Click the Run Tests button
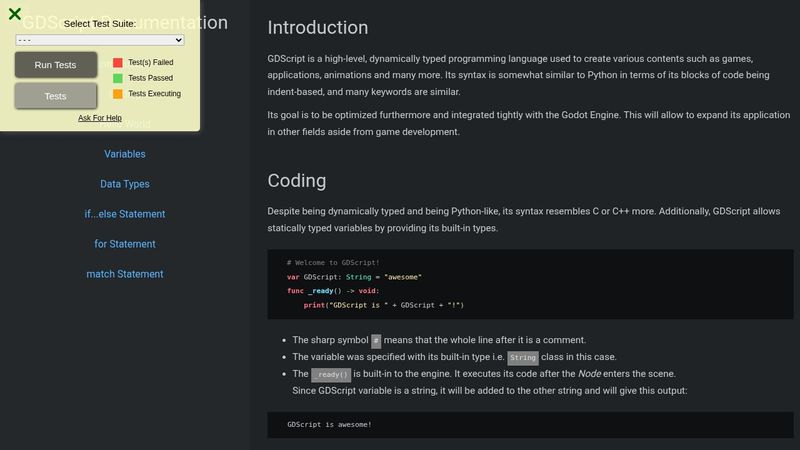This screenshot has height=450, width=800. (x=55, y=65)
